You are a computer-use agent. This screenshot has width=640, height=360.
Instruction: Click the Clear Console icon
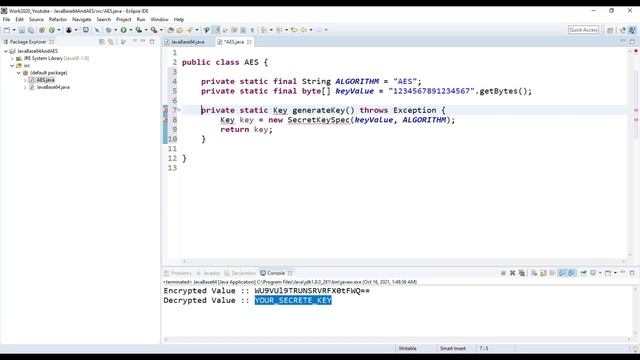coord(534,273)
